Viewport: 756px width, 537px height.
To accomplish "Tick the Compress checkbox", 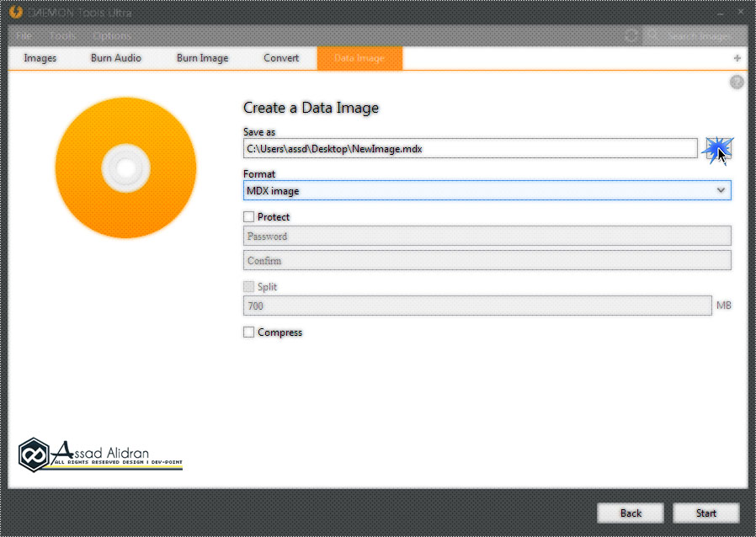I will click(249, 332).
